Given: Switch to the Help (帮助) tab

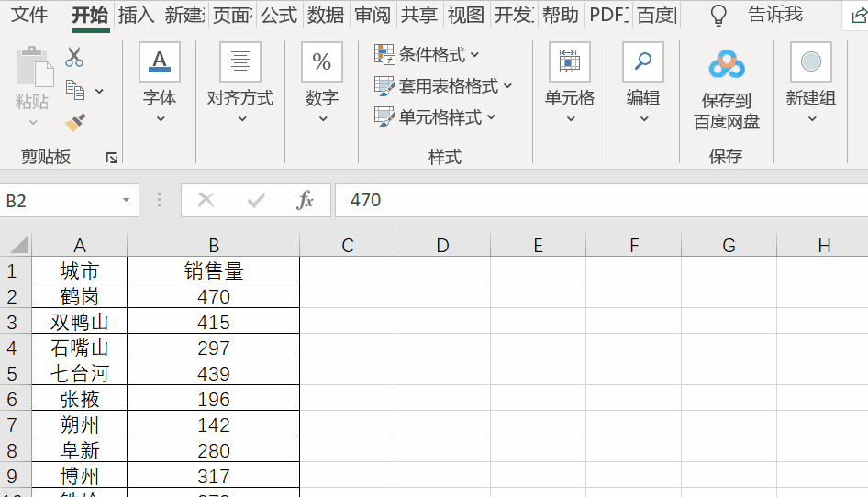Looking at the screenshot, I should pyautogui.click(x=561, y=15).
